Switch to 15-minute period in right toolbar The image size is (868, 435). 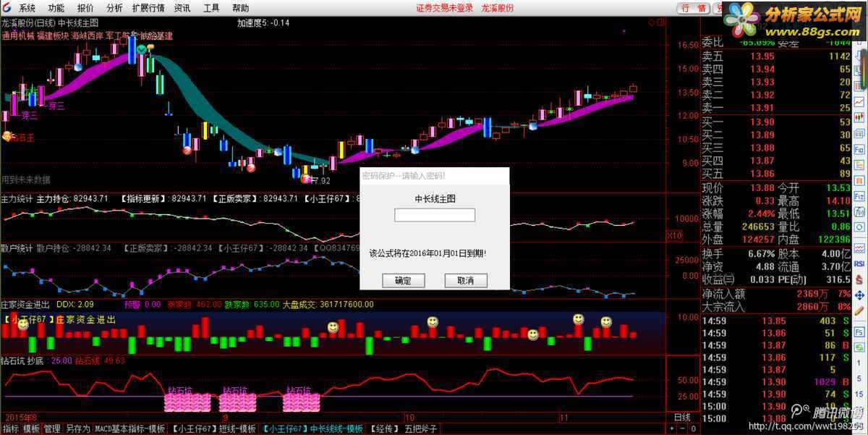pyautogui.click(x=859, y=393)
